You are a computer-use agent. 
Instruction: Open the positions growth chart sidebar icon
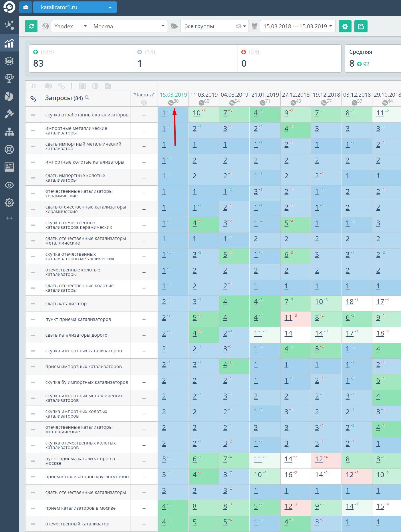coord(9,43)
